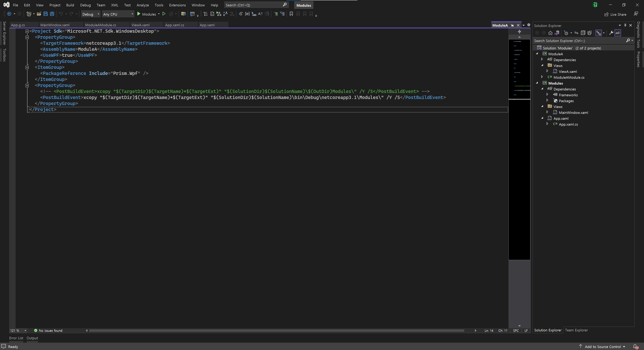The height and width of the screenshot is (350, 644).
Task: Click Live Share button
Action: click(x=615, y=14)
